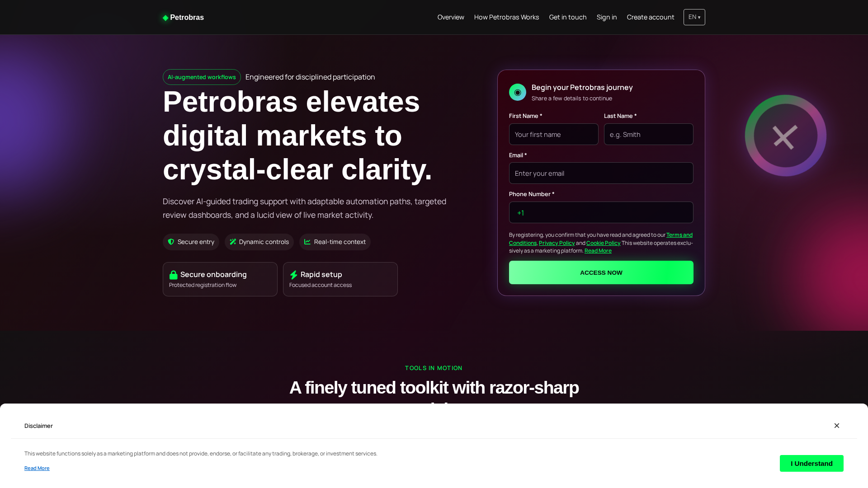Click the 'Begin your Petrobras journey' heading
This screenshot has width=868, height=488.
582,87
